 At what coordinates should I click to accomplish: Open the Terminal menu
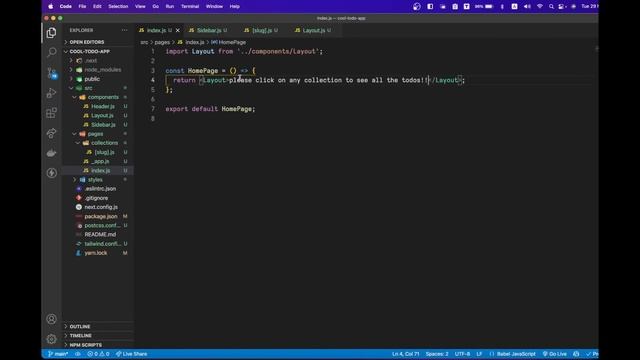tap(190, 7)
